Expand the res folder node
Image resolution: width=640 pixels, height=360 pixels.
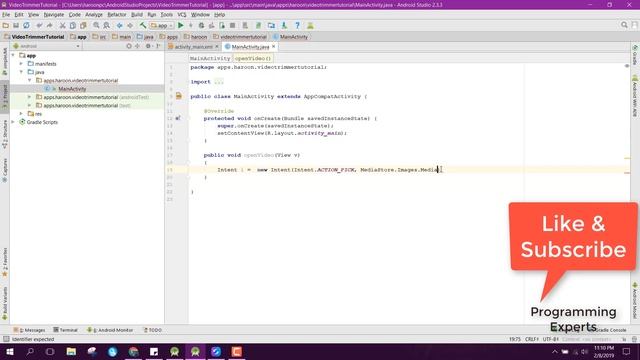(21, 113)
